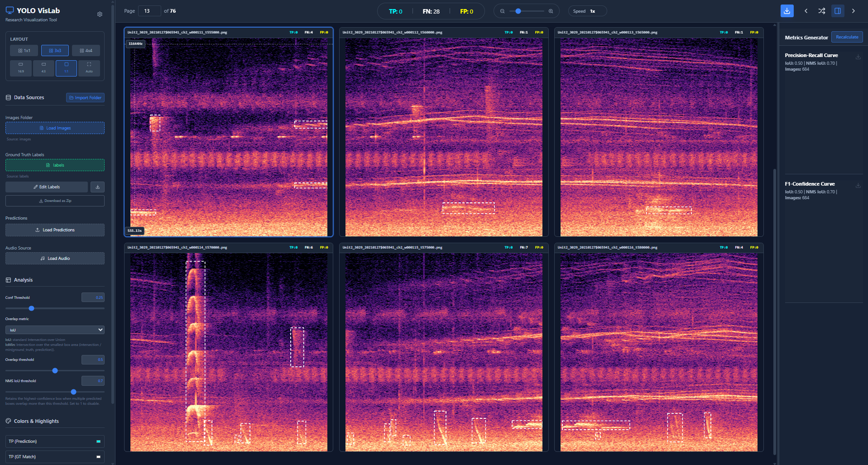Select the 1x1 layout option
This screenshot has width=868, height=465.
(x=24, y=51)
